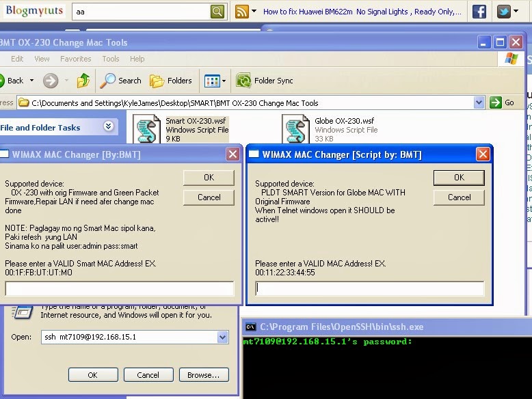532x399 pixels.
Task: Open the Twitter toolbar icon
Action: (504, 12)
